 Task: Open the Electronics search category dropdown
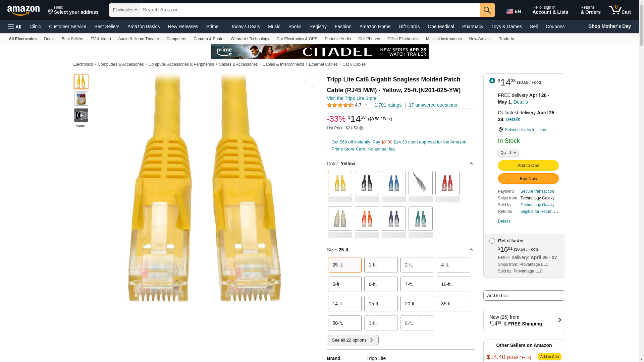[125, 10]
